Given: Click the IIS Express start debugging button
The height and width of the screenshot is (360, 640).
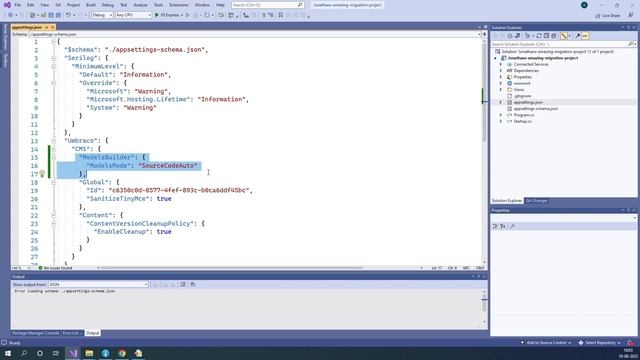Looking at the screenshot, I should (x=168, y=15).
